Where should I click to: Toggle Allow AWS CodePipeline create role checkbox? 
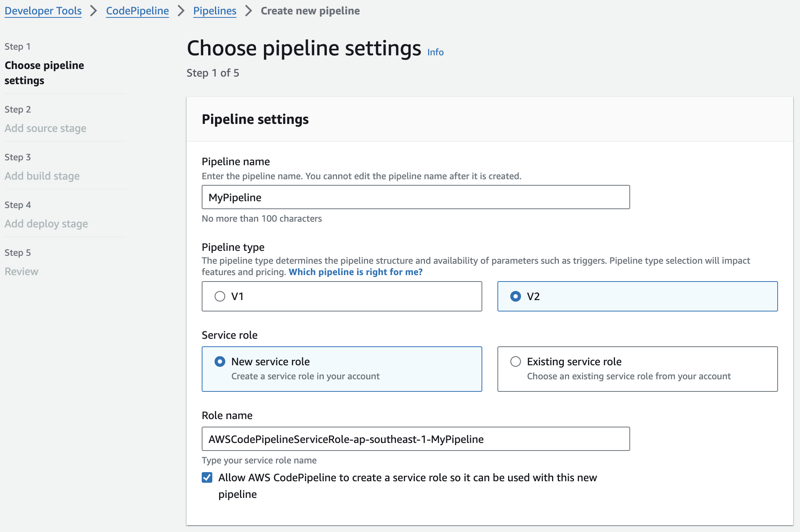pyautogui.click(x=207, y=477)
